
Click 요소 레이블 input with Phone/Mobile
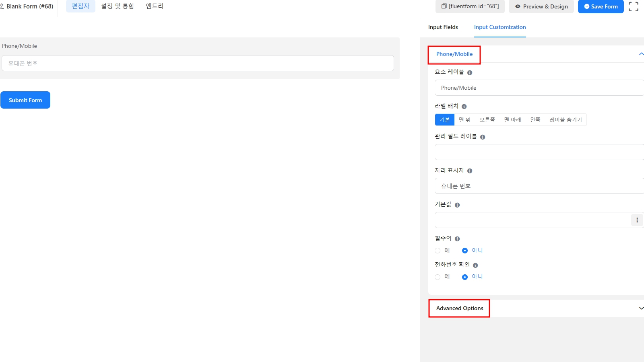click(539, 88)
